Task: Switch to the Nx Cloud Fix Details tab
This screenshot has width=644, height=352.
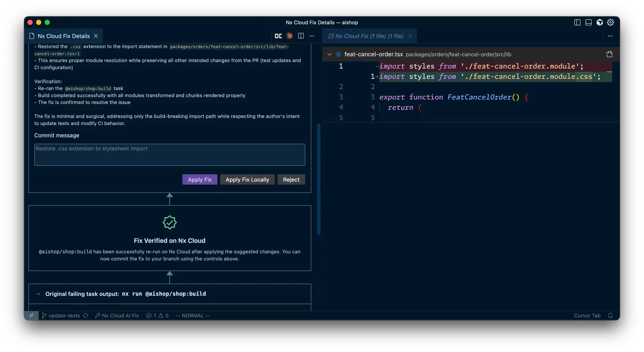Action: pyautogui.click(x=64, y=36)
